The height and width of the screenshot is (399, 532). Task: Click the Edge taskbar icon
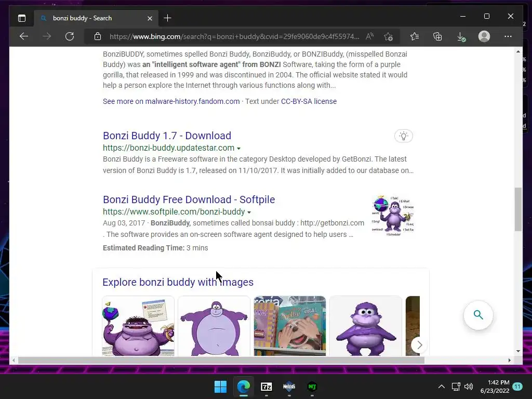click(244, 387)
